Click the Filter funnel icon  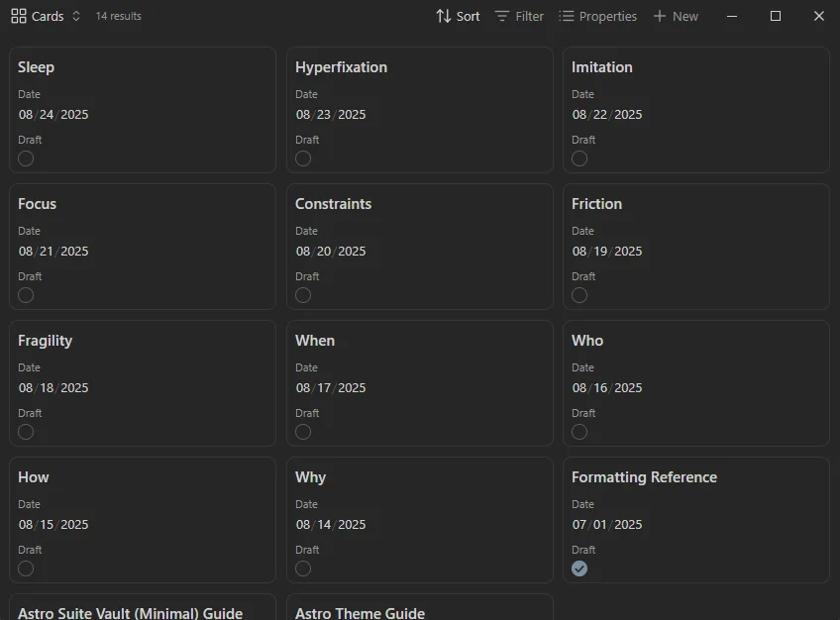(x=501, y=15)
